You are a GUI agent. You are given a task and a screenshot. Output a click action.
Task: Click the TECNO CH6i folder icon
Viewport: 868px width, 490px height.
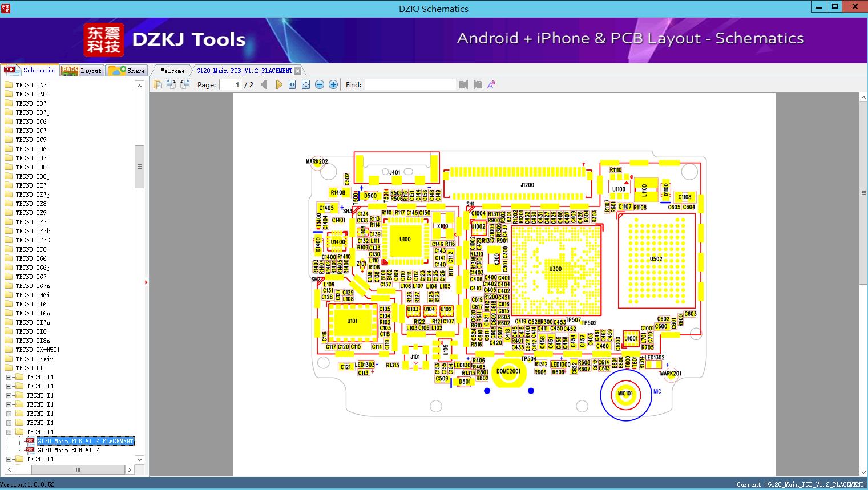(9, 295)
